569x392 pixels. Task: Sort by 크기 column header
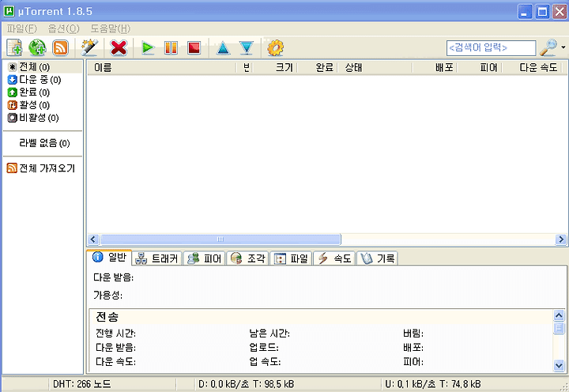276,67
